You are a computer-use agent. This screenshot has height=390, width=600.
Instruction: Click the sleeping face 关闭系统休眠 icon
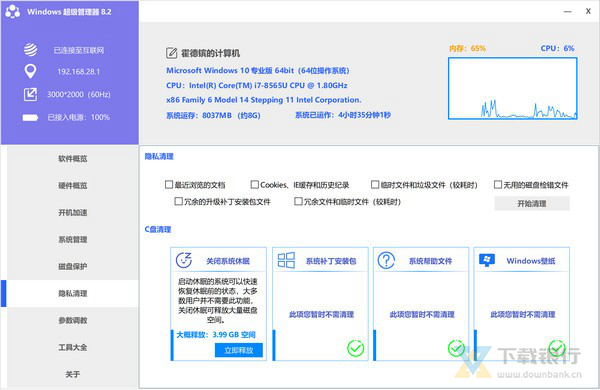pos(184,260)
